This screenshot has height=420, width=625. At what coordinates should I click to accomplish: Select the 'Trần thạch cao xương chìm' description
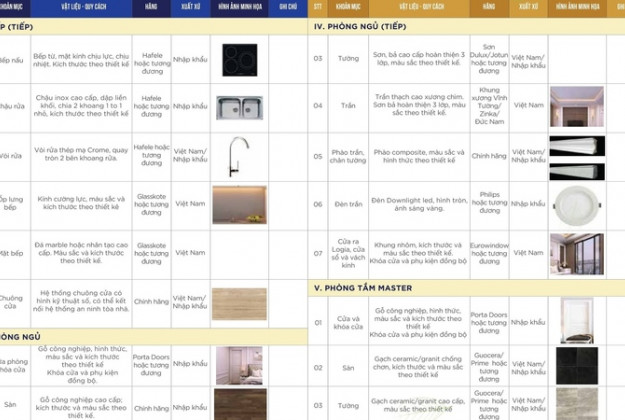click(x=419, y=105)
